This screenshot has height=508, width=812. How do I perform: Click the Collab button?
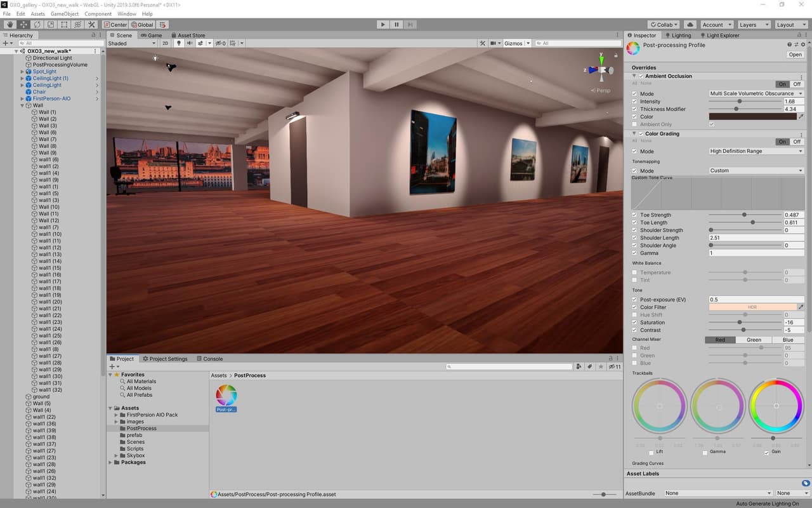pyautogui.click(x=664, y=25)
